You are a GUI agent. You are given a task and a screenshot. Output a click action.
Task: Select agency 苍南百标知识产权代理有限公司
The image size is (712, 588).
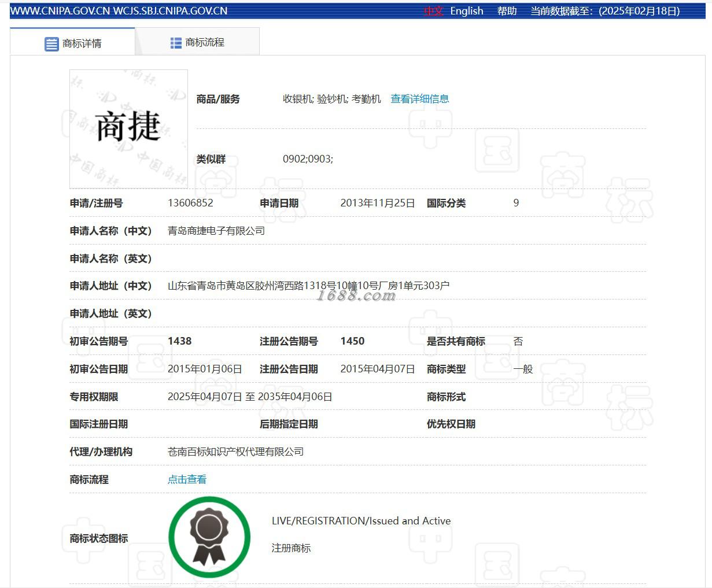235,452
